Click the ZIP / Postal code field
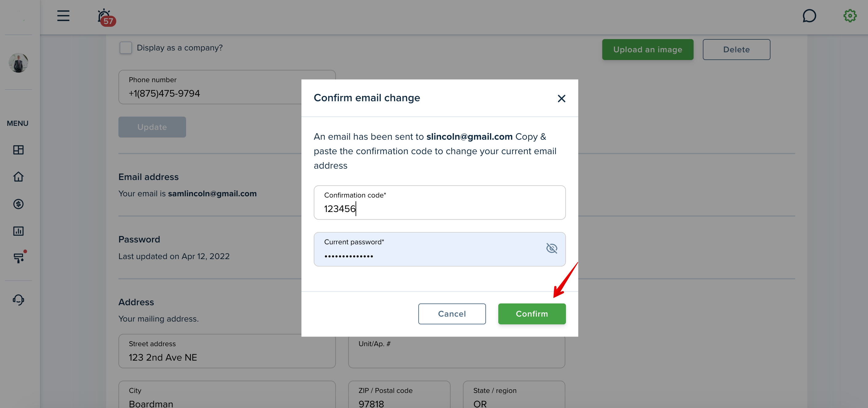This screenshot has width=868, height=408. 399,394
